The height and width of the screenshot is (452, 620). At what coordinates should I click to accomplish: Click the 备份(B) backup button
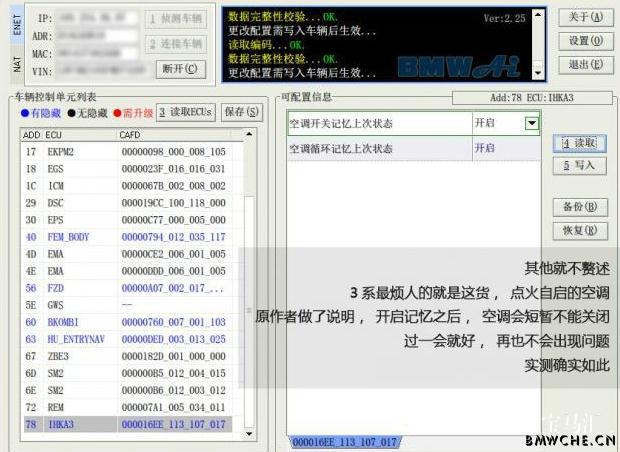(x=579, y=208)
